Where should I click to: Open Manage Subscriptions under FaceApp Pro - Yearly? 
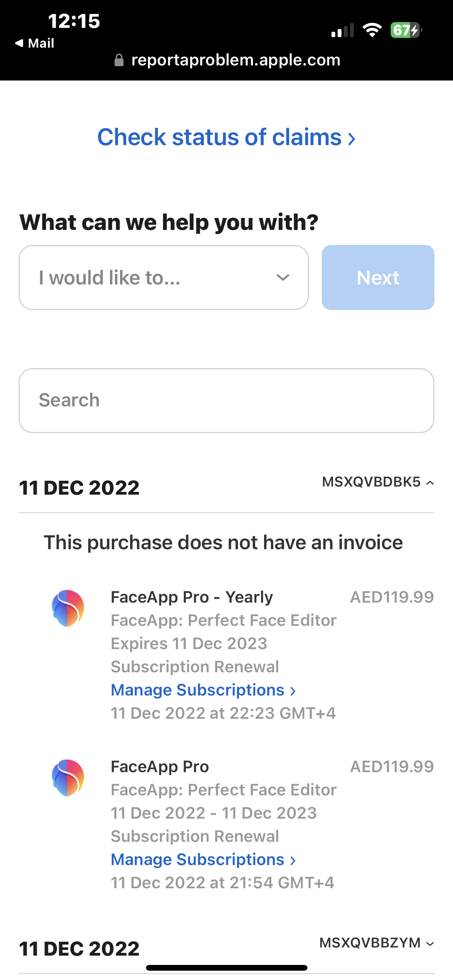coord(203,690)
